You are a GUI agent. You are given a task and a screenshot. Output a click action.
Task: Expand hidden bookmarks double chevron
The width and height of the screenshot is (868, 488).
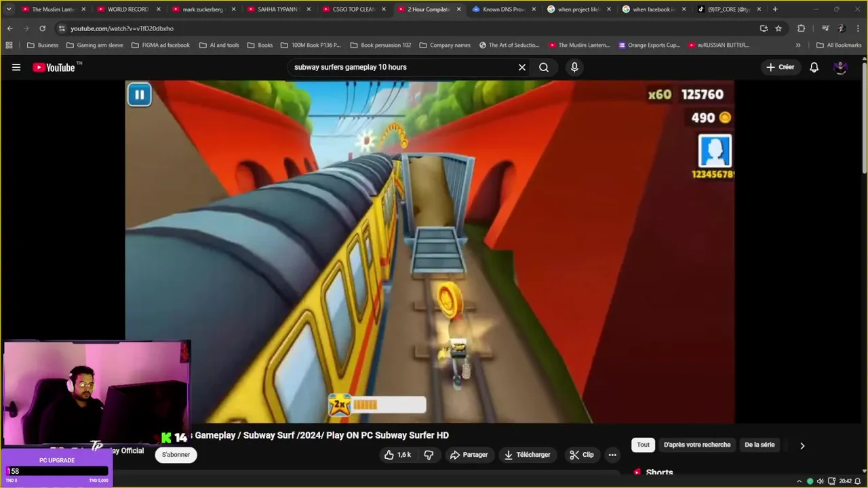pos(798,45)
